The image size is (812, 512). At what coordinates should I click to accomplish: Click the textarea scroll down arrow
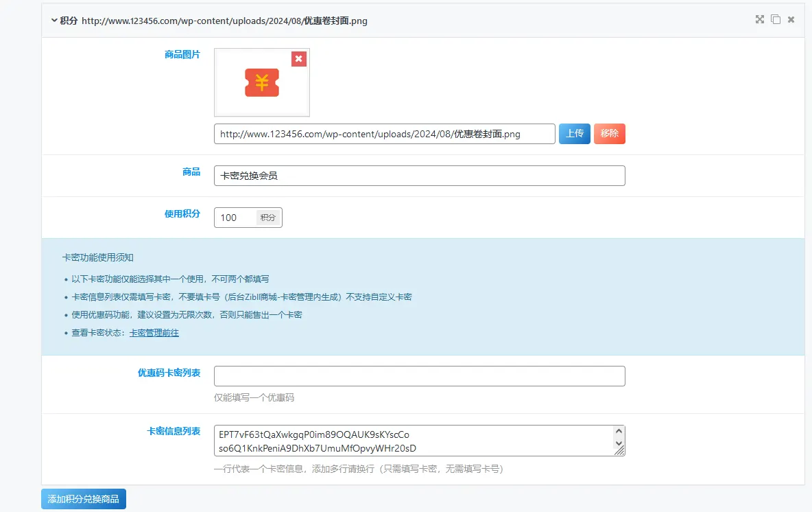[619, 443]
